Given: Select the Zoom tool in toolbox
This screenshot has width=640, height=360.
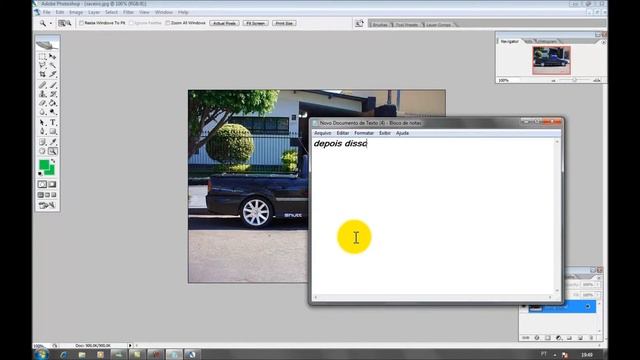Looking at the screenshot, I should coord(53,151).
